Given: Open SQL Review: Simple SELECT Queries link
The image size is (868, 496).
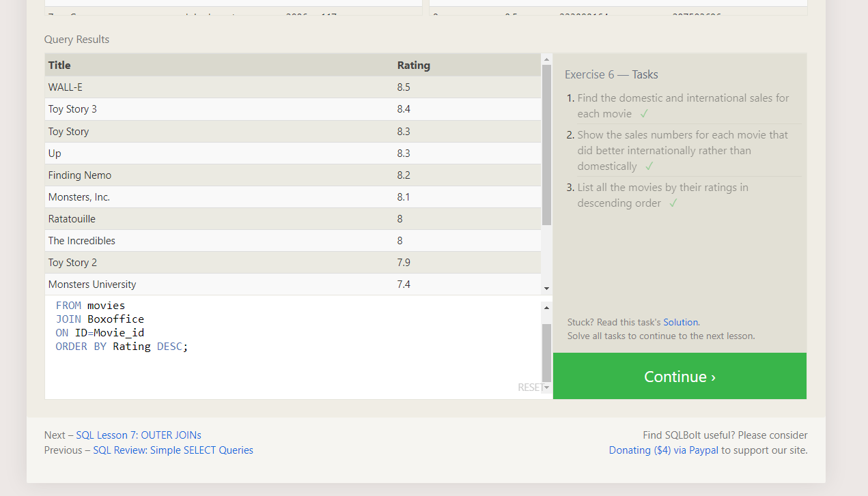Looking at the screenshot, I should point(173,450).
